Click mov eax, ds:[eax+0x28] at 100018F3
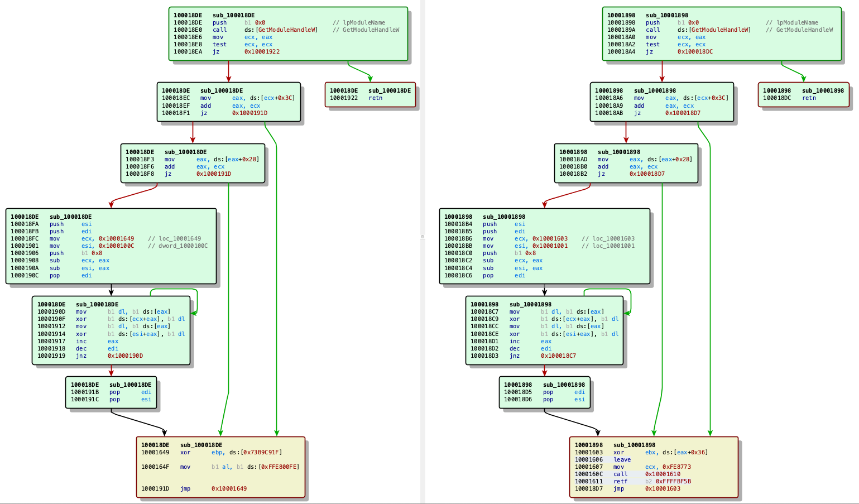859x504 pixels. [x=192, y=160]
